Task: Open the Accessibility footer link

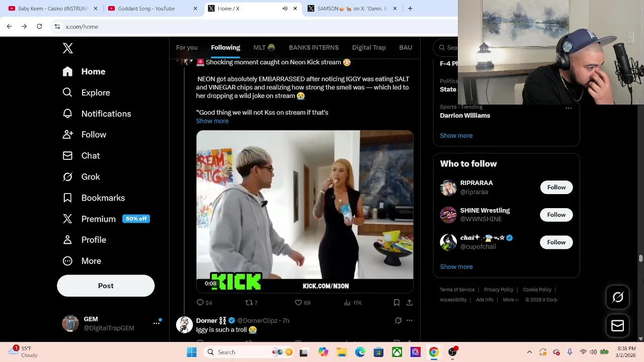Action: pos(453,300)
